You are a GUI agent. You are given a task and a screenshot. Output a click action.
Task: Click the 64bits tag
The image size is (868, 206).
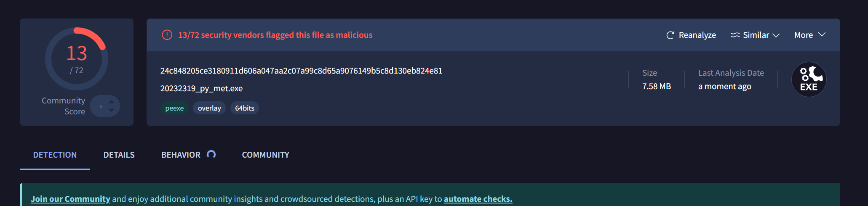pos(244,108)
